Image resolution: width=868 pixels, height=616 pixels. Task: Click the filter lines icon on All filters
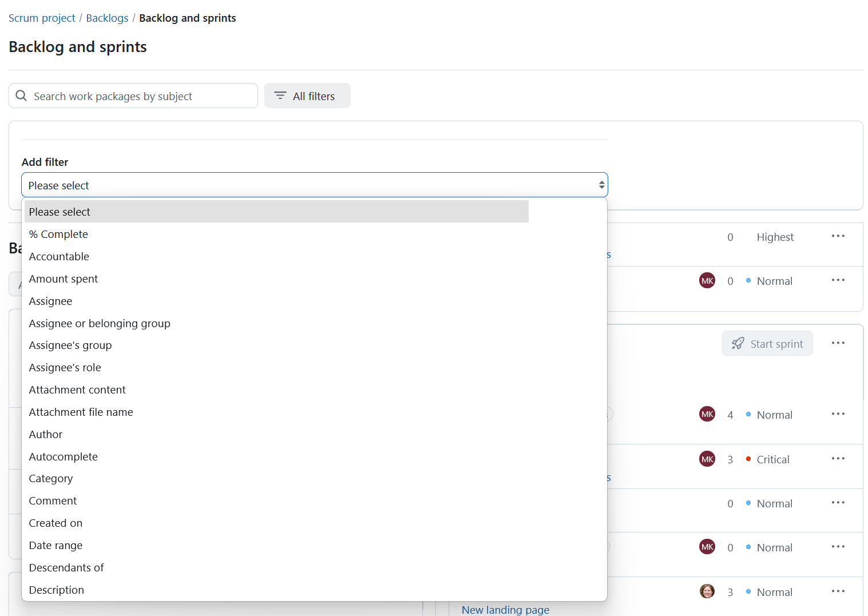[280, 96]
